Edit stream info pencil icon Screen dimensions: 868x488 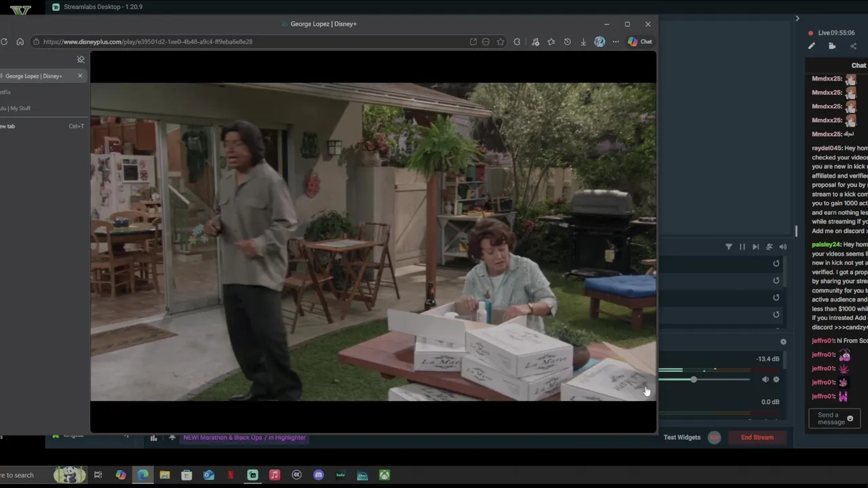(x=811, y=46)
